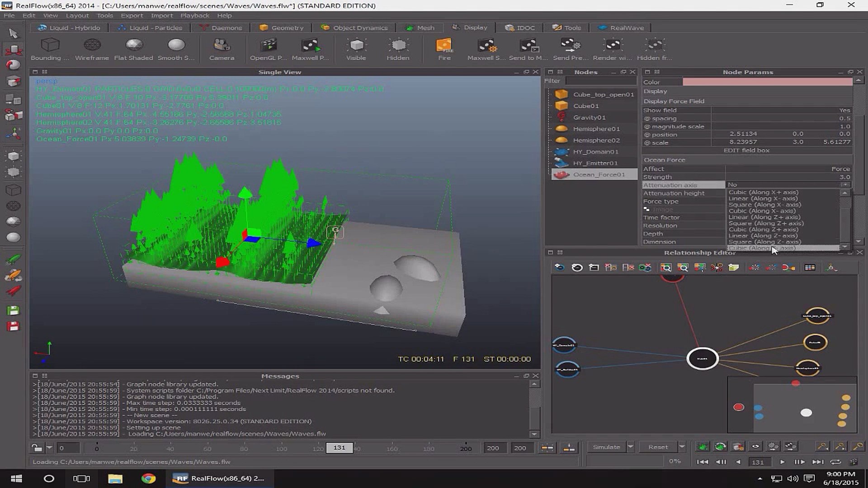The width and height of the screenshot is (868, 488).
Task: Switch to the RealWave tab
Action: [621, 28]
